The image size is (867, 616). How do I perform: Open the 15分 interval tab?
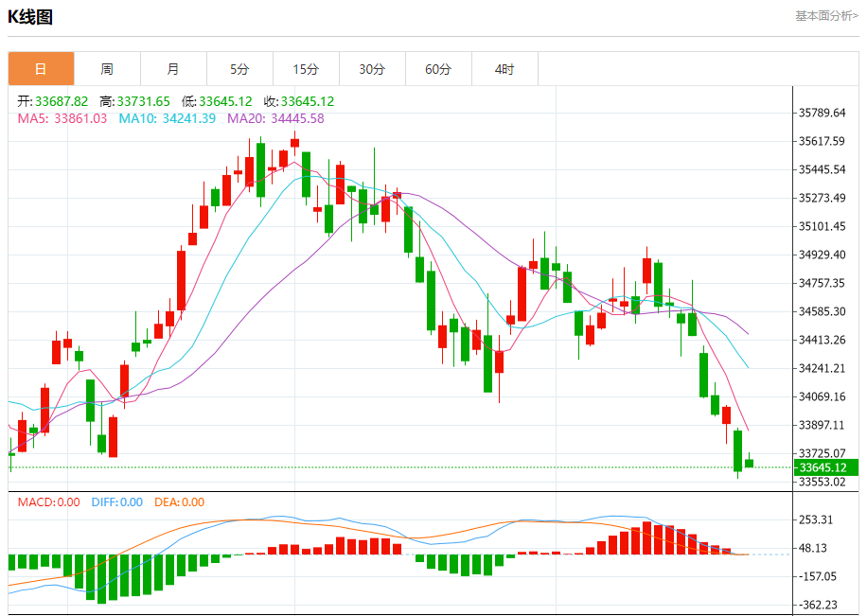[x=307, y=69]
